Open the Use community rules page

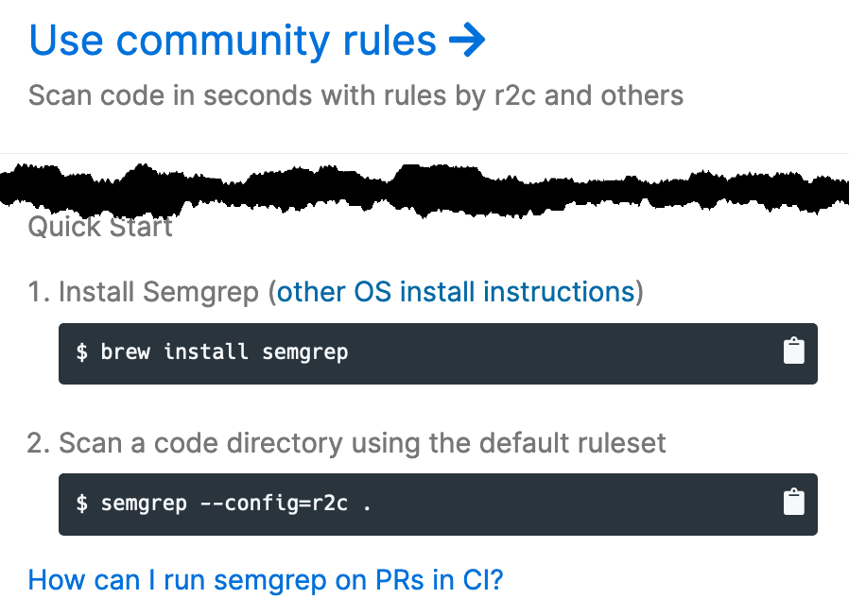pos(231,40)
